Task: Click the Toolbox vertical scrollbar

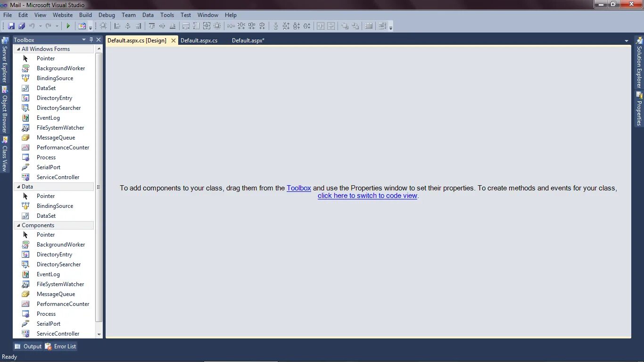Action: (99, 187)
